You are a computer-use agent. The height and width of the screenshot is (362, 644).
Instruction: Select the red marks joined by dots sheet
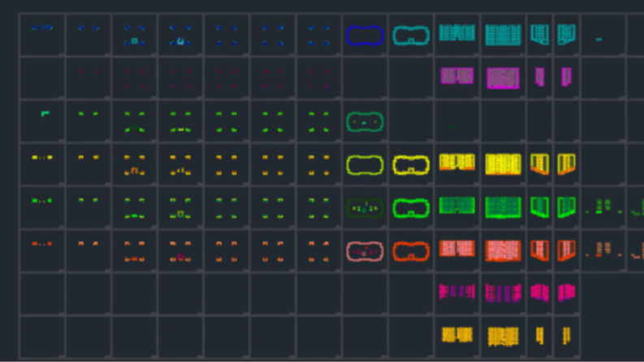[x=42, y=243]
